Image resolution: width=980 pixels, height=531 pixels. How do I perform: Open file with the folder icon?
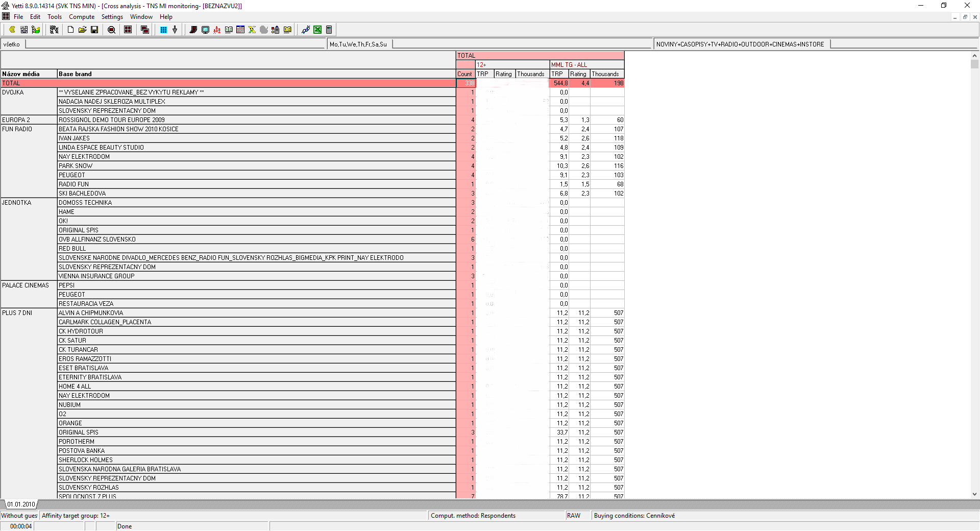pyautogui.click(x=83, y=30)
